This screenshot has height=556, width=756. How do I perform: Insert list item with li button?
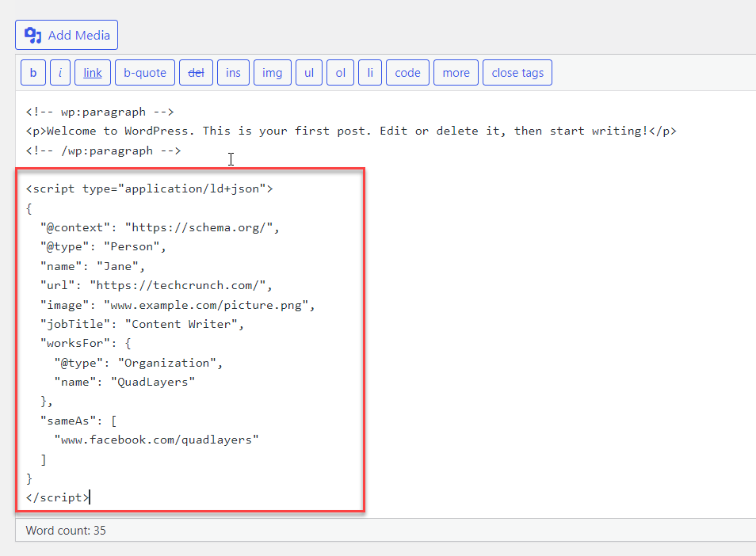pyautogui.click(x=370, y=73)
